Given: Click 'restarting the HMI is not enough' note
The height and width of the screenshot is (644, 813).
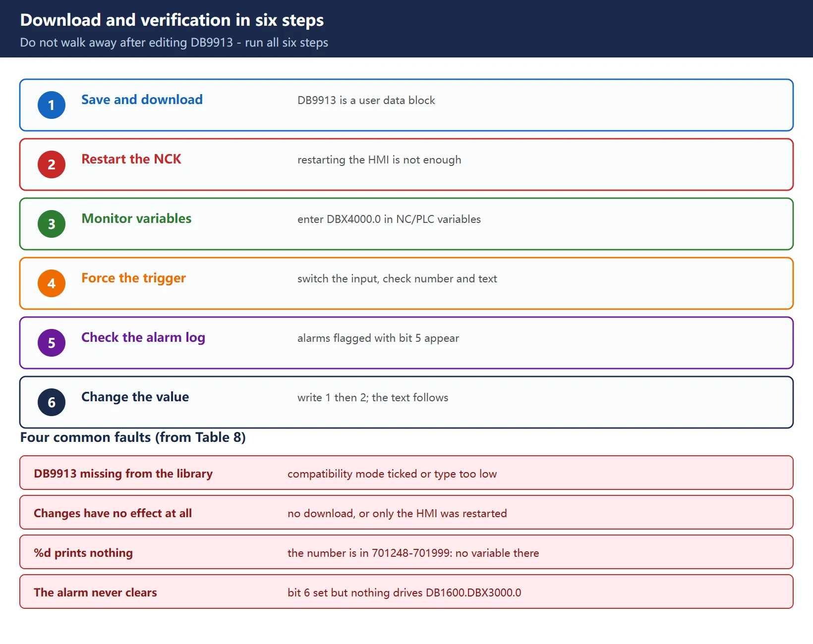Looking at the screenshot, I should 379,160.
